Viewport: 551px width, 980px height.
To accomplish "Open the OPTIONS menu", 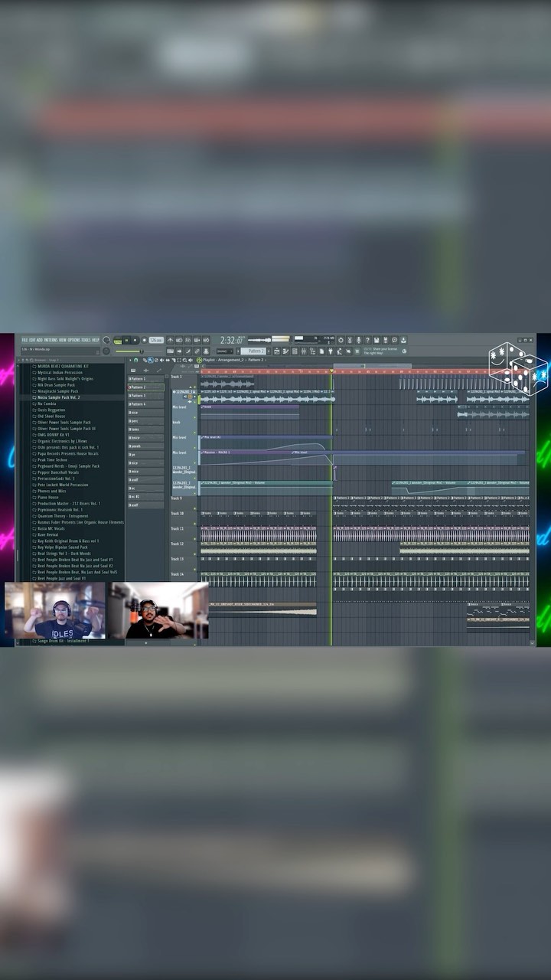I will (73, 339).
